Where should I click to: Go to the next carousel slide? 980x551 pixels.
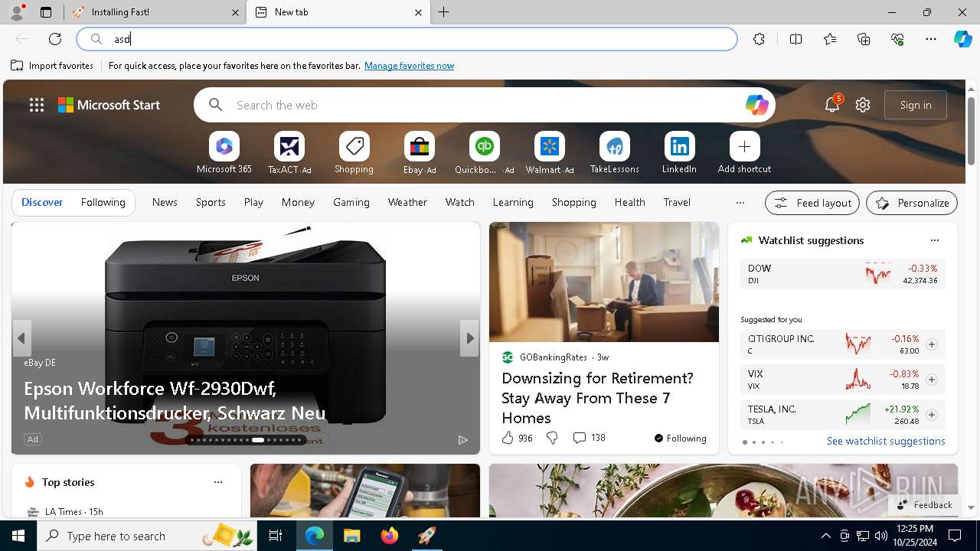469,338
